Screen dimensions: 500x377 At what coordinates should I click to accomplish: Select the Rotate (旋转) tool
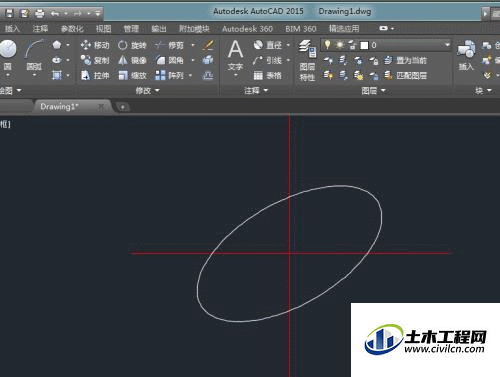(132, 45)
